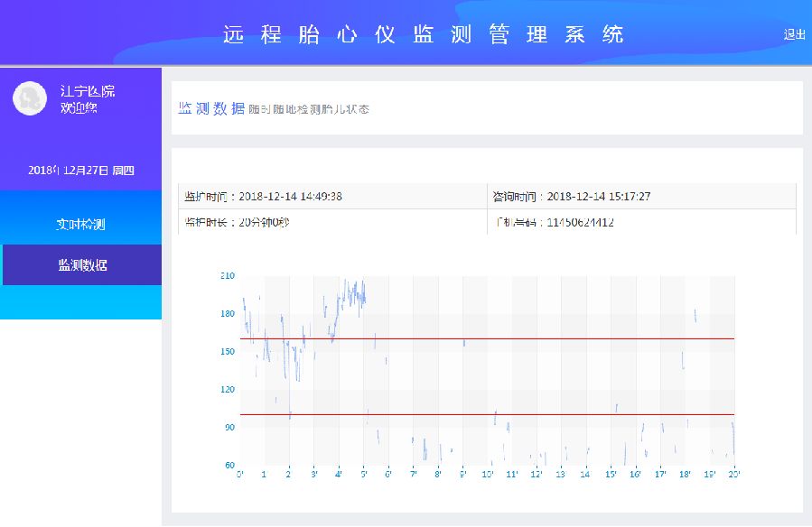Image resolution: width=812 pixels, height=527 pixels.
Task: Click the 150 y-axis label
Action: (x=228, y=351)
